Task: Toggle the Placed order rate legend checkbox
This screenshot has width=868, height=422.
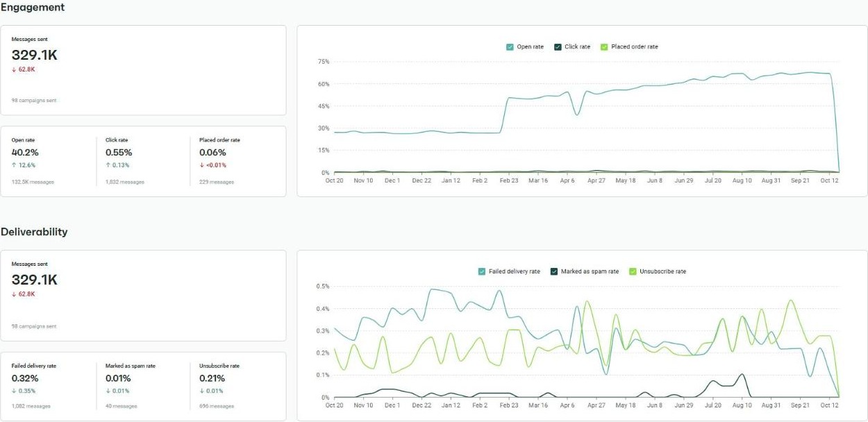Action: pyautogui.click(x=604, y=47)
